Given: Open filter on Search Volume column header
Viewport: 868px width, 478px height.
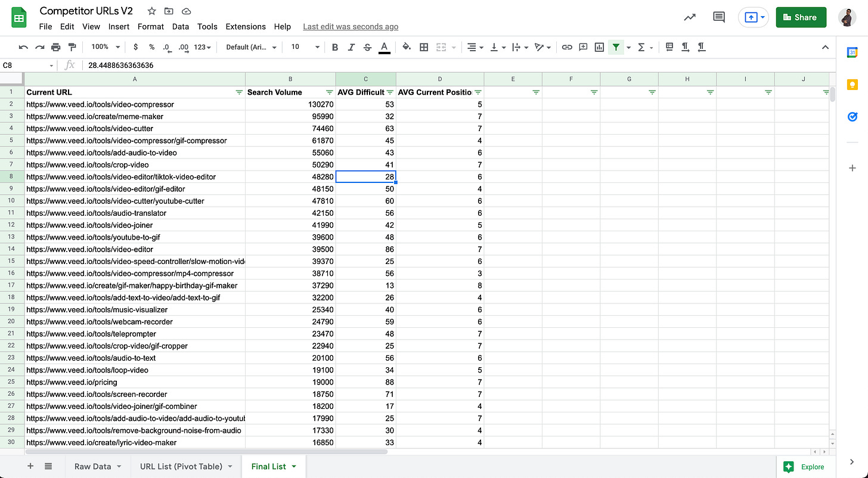Looking at the screenshot, I should (x=329, y=92).
